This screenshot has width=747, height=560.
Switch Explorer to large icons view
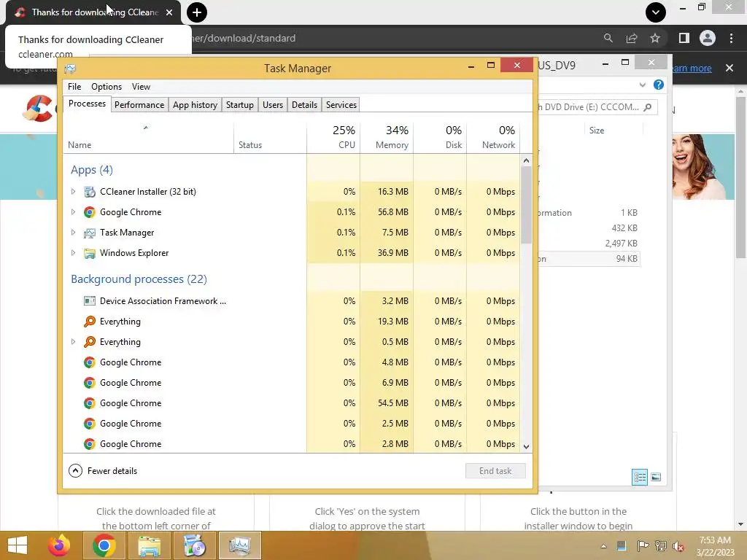[x=656, y=477]
